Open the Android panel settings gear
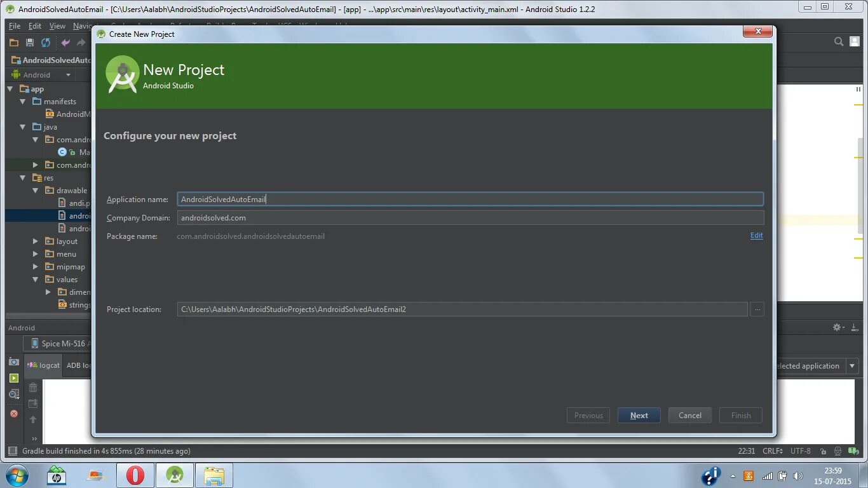The image size is (868, 488). pos(838,327)
